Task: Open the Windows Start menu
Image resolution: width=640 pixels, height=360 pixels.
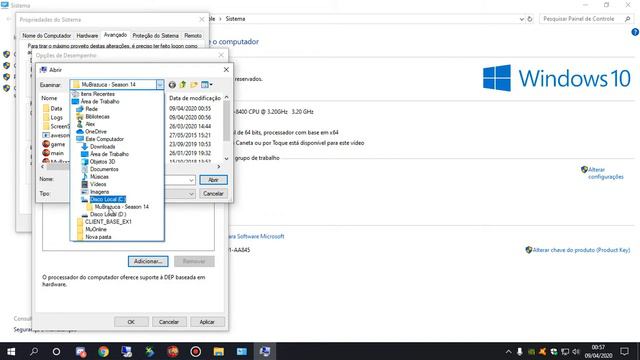Action: 11,351
